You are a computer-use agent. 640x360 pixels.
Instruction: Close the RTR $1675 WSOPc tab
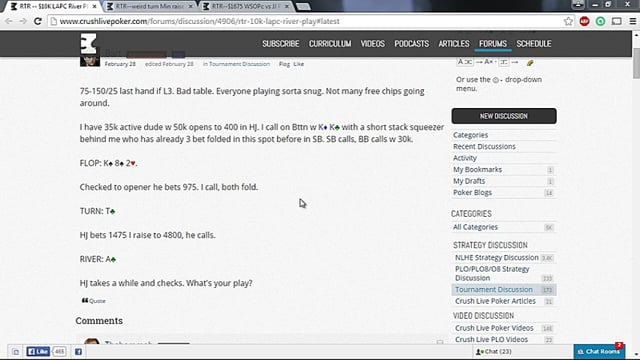(287, 6)
